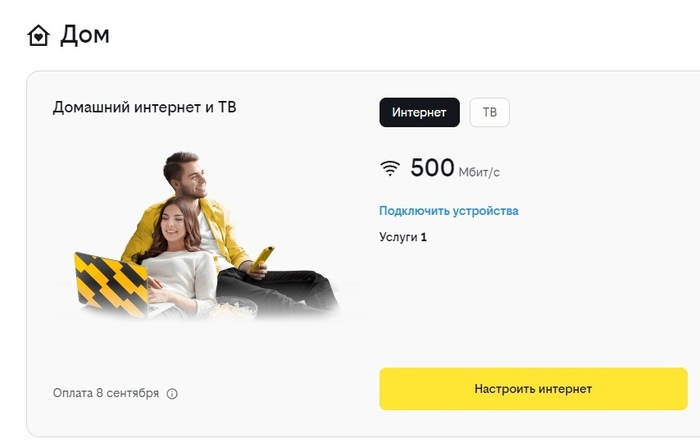
Task: Click the Дом section heading
Action: [x=85, y=35]
